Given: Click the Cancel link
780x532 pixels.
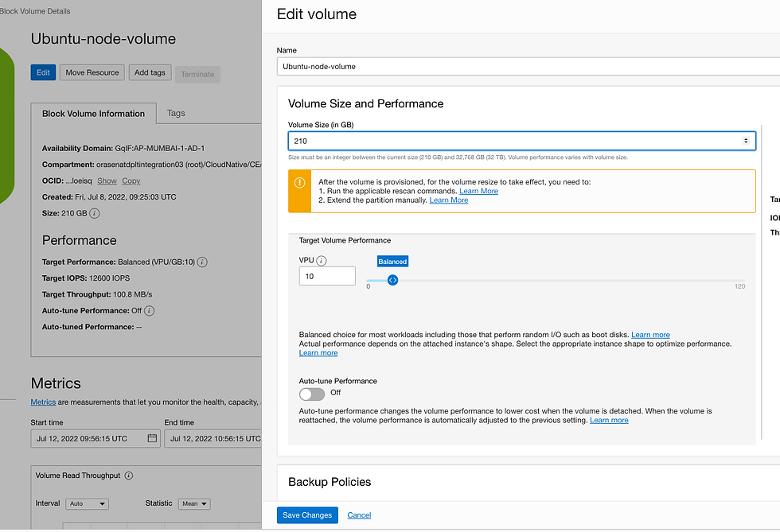Looking at the screenshot, I should pyautogui.click(x=359, y=515).
